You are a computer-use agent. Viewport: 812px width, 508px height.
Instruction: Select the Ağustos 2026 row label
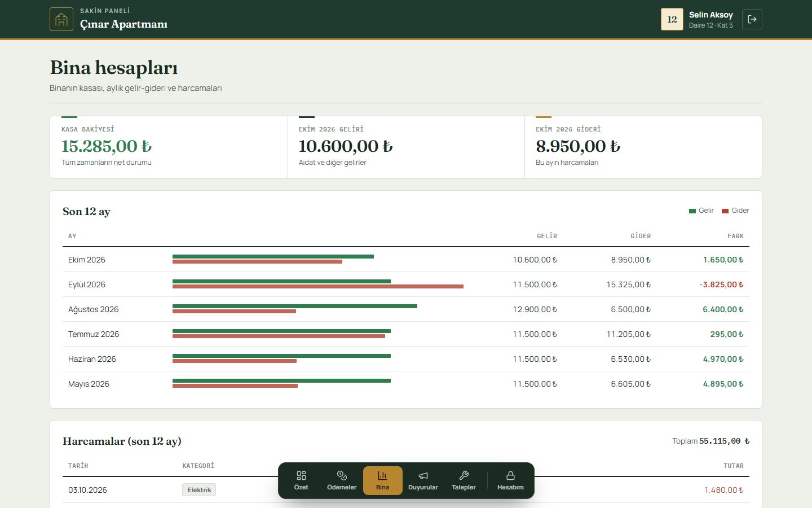[94, 309]
